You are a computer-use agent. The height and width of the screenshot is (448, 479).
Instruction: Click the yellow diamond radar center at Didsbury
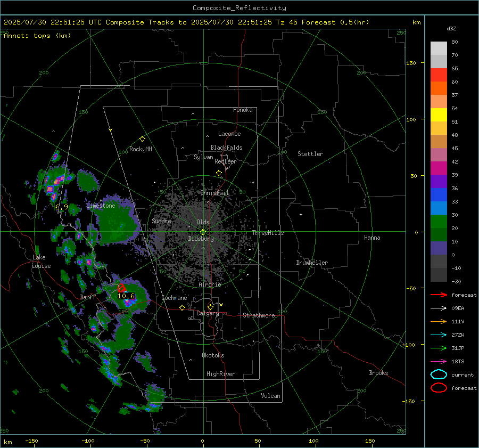click(x=203, y=232)
